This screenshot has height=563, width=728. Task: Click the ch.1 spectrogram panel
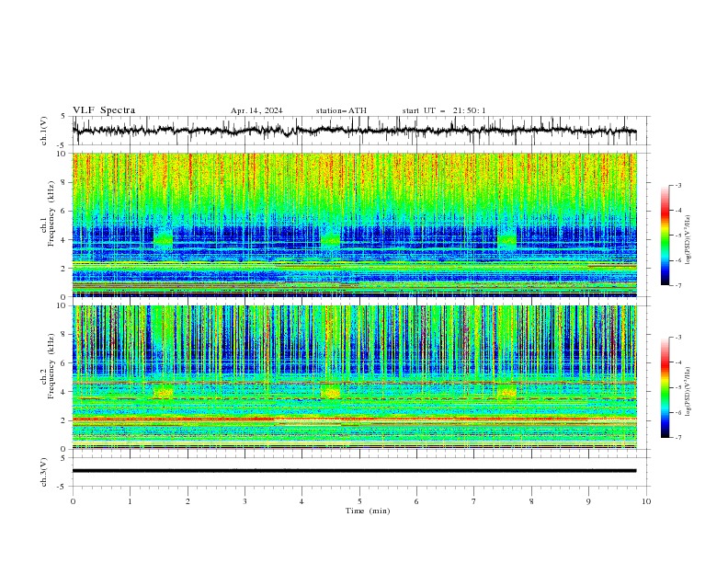pos(354,224)
